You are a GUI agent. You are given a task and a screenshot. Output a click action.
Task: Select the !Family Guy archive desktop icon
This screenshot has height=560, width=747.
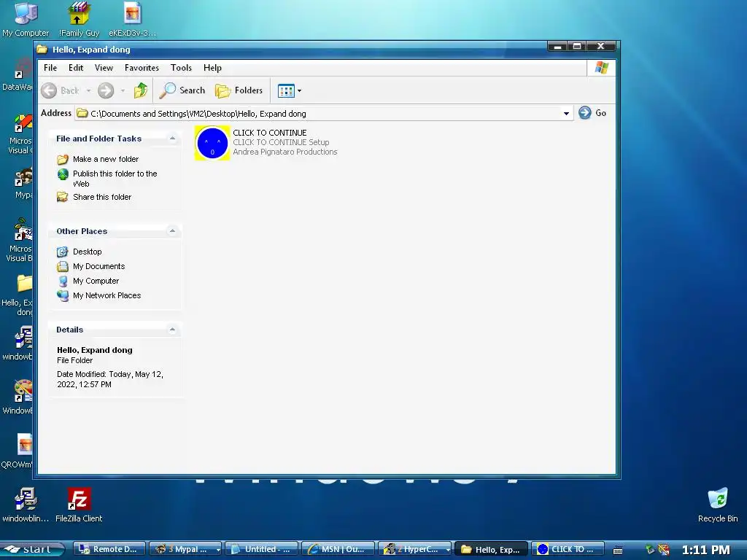(79, 20)
